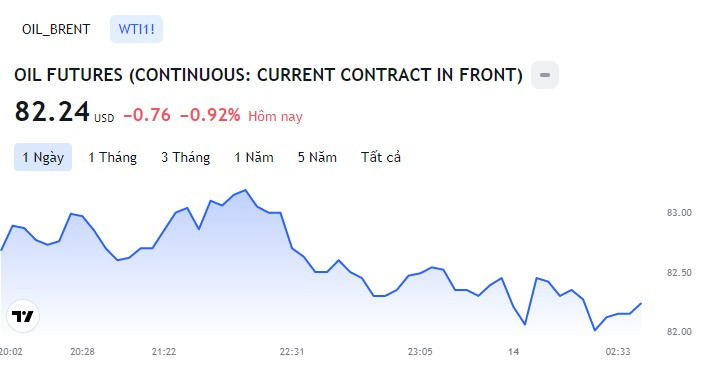Click the 82.24 current price value
This screenshot has height=365, width=701.
52,112
